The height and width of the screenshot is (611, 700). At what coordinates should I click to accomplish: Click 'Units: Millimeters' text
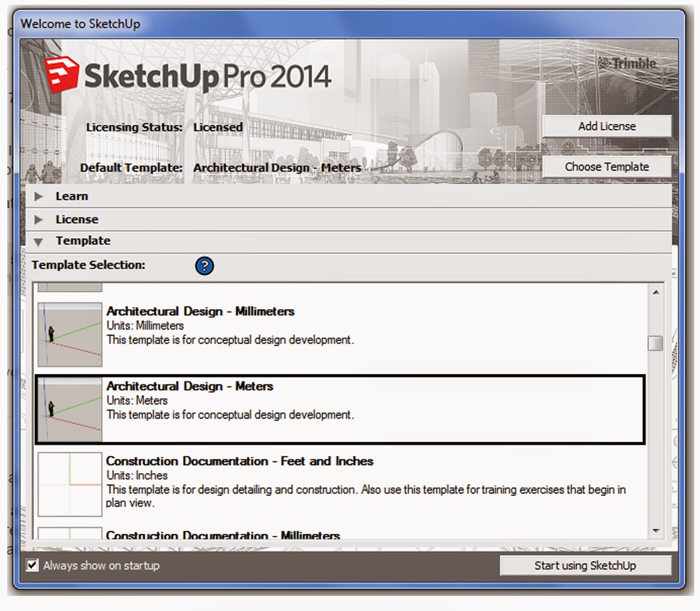point(145,326)
